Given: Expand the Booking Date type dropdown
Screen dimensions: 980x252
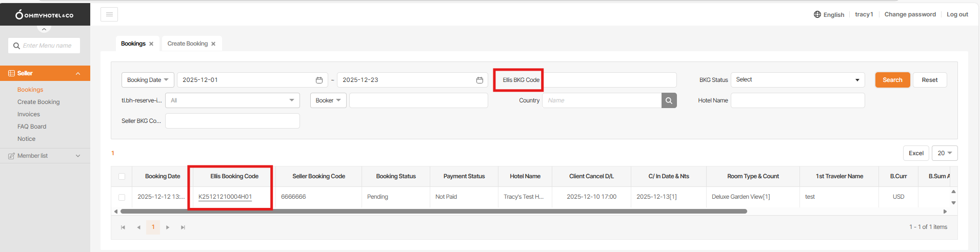Looking at the screenshot, I should (148, 80).
